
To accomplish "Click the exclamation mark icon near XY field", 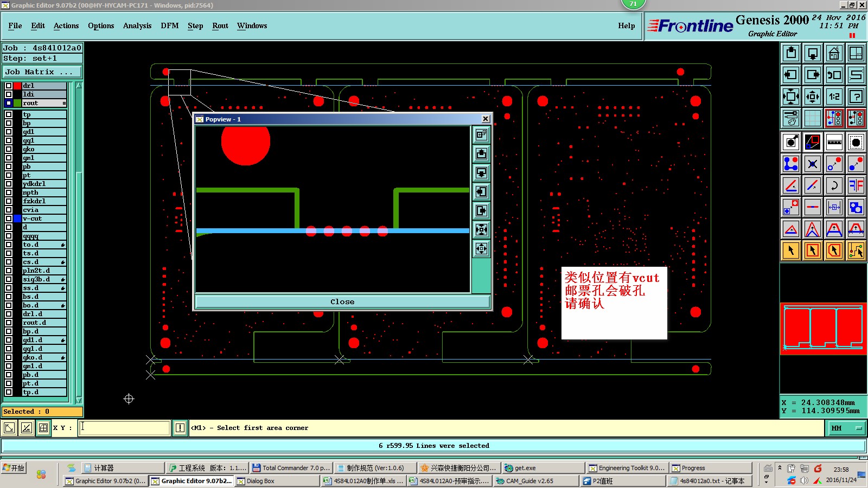I will click(x=180, y=428).
